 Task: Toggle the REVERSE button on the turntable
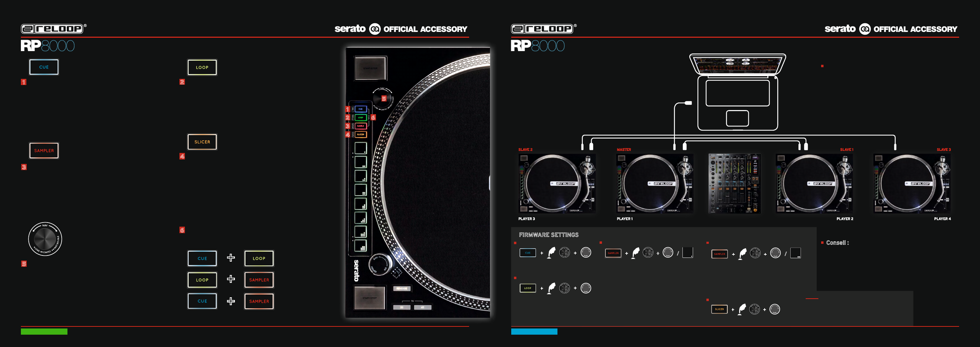click(402, 288)
